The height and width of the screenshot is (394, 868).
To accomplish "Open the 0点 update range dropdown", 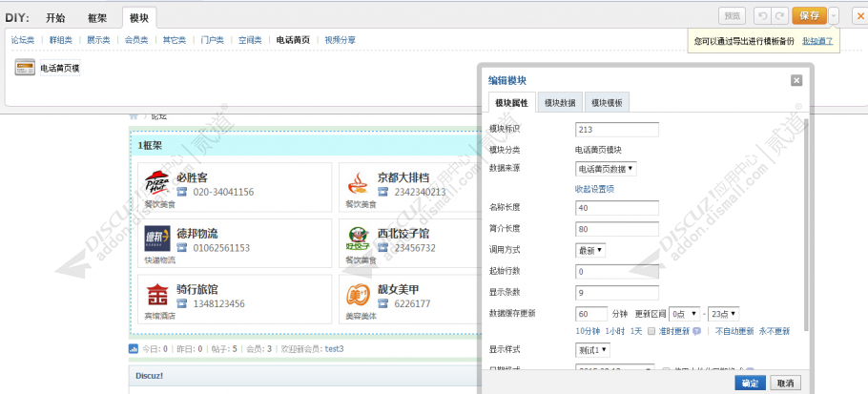I will tap(685, 314).
